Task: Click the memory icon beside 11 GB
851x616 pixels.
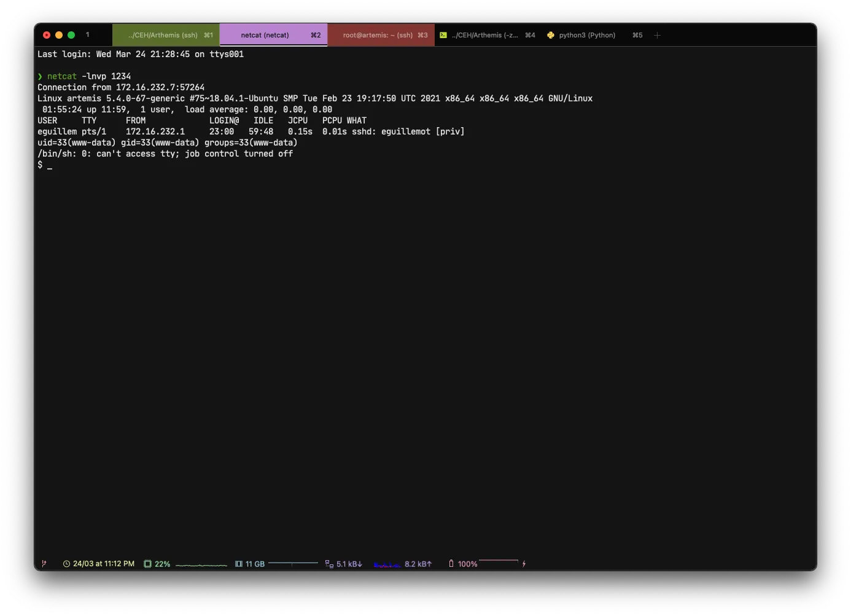Action: tap(239, 564)
